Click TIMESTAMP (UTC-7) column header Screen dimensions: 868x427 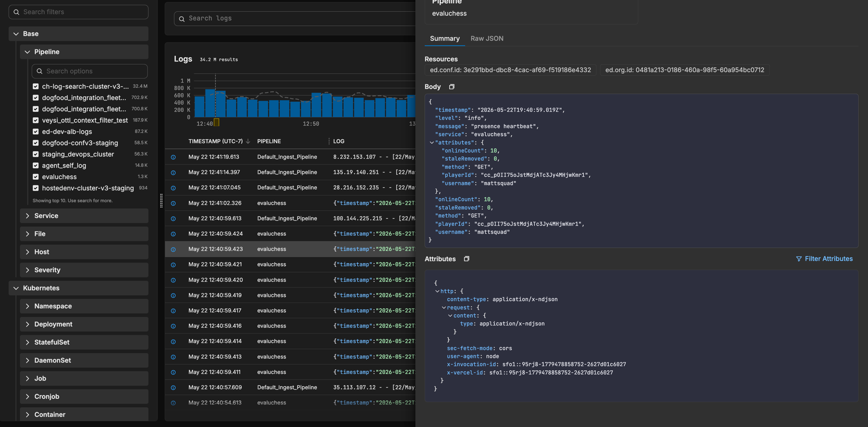pyautogui.click(x=215, y=141)
